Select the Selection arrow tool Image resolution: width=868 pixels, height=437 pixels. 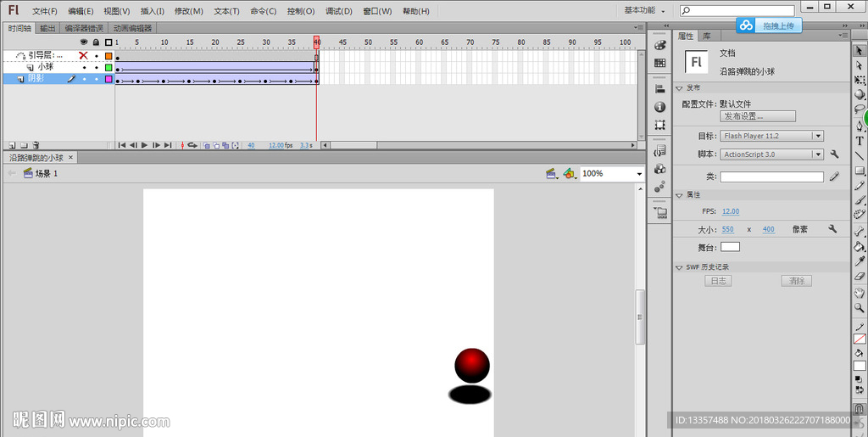860,51
